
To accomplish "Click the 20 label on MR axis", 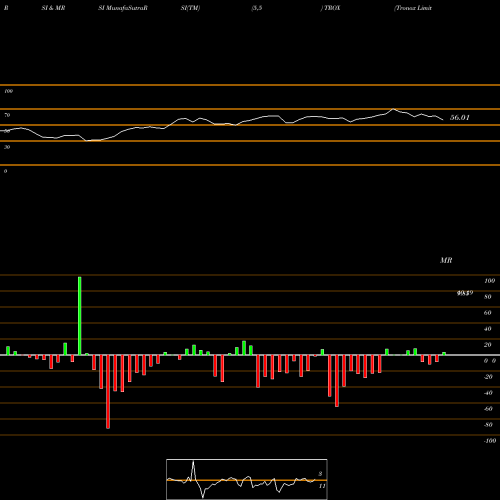I will pyautogui.click(x=488, y=345).
